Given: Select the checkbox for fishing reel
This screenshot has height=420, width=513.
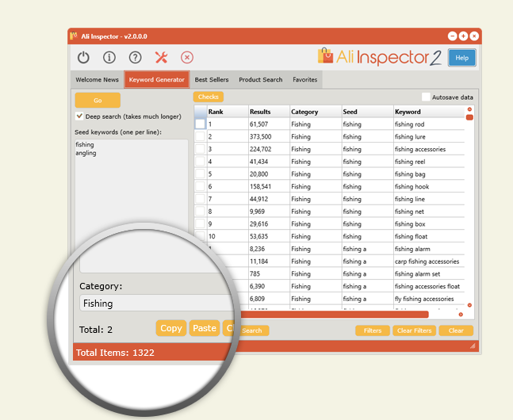Looking at the screenshot, I should 200,161.
